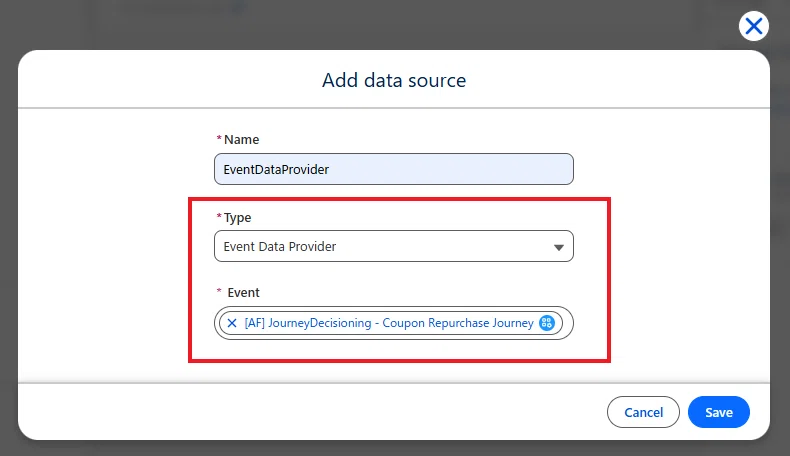Remove the selected Coupon Repurchase Journey event
The image size is (790, 456).
coord(232,323)
